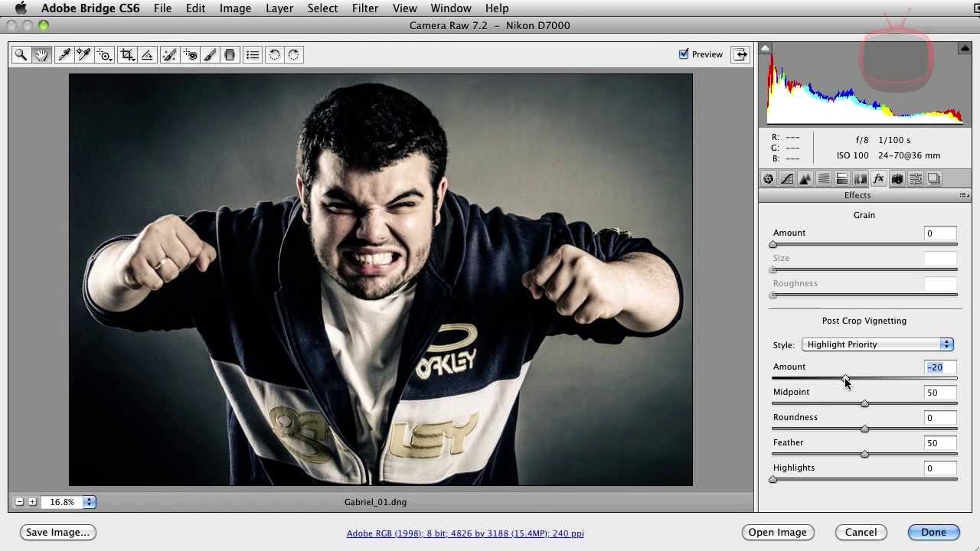Choose the Straighten tool
The width and height of the screenshot is (980, 551).
(x=147, y=54)
